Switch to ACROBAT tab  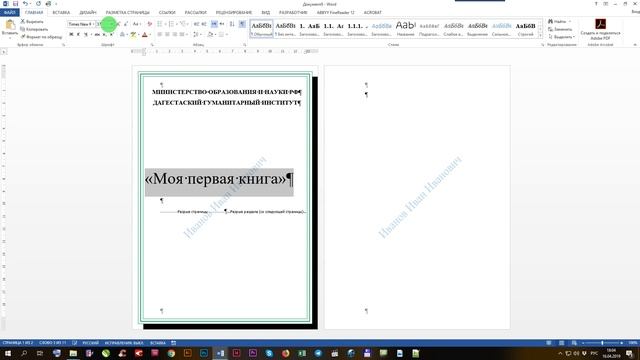pos(373,13)
